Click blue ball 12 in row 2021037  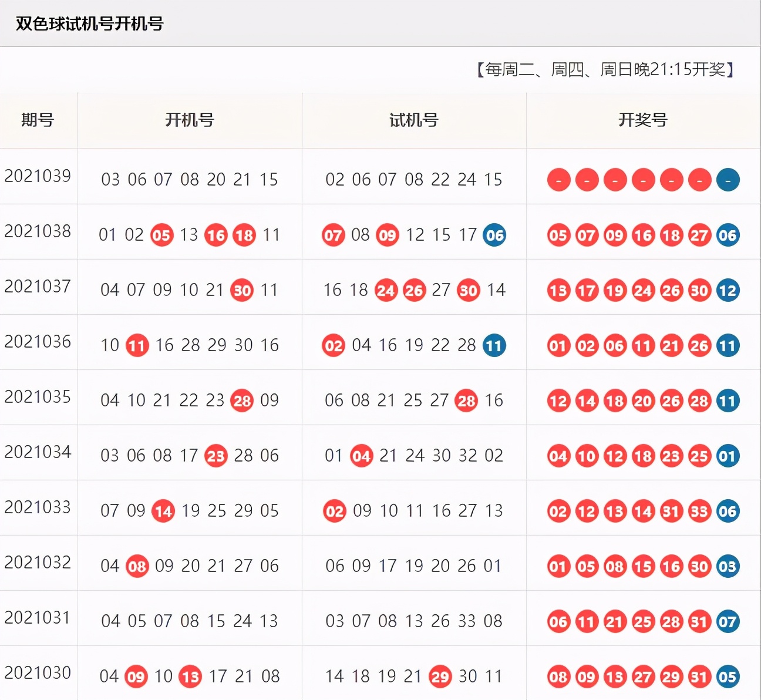[x=728, y=291]
